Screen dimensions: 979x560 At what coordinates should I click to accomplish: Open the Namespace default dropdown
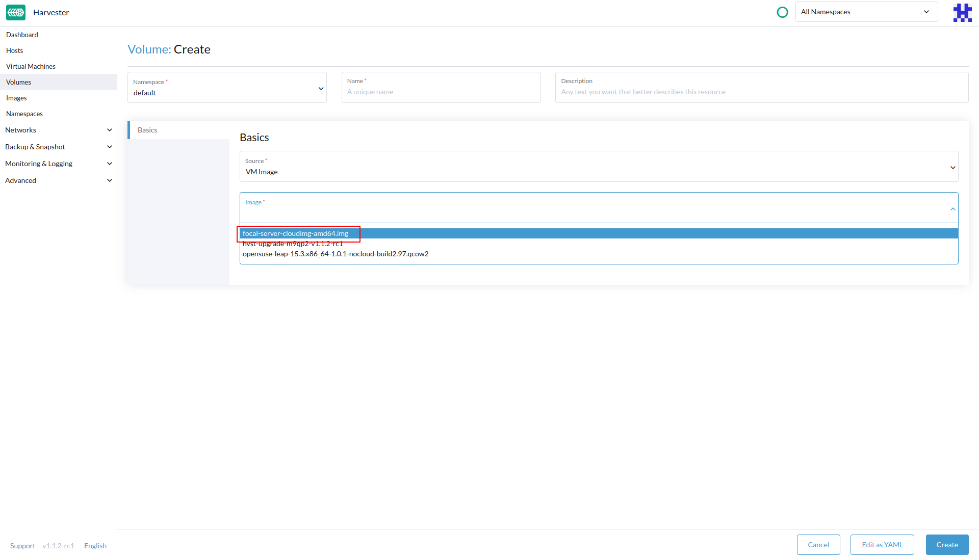pos(227,88)
